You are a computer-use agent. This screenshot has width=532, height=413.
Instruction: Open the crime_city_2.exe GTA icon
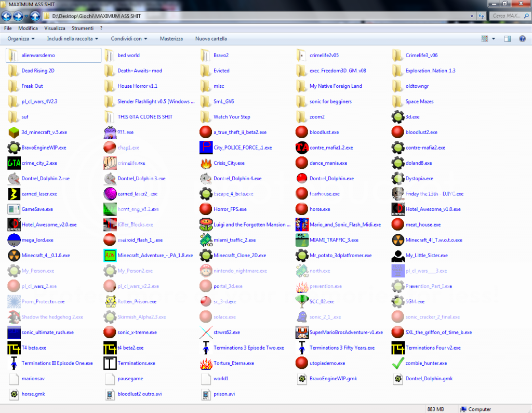point(14,163)
